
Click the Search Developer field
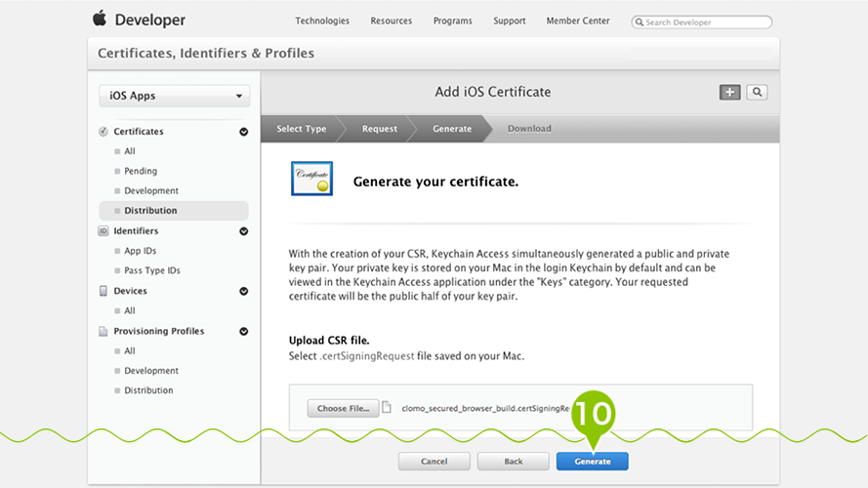coord(702,22)
